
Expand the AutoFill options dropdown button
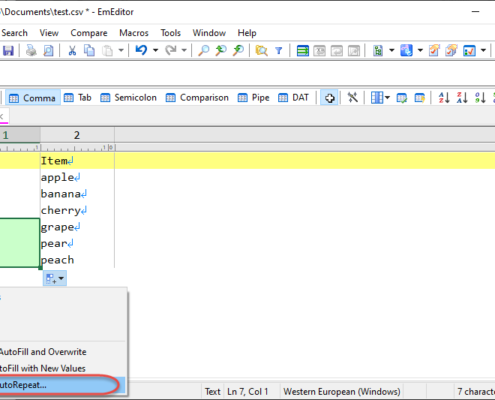click(55, 278)
